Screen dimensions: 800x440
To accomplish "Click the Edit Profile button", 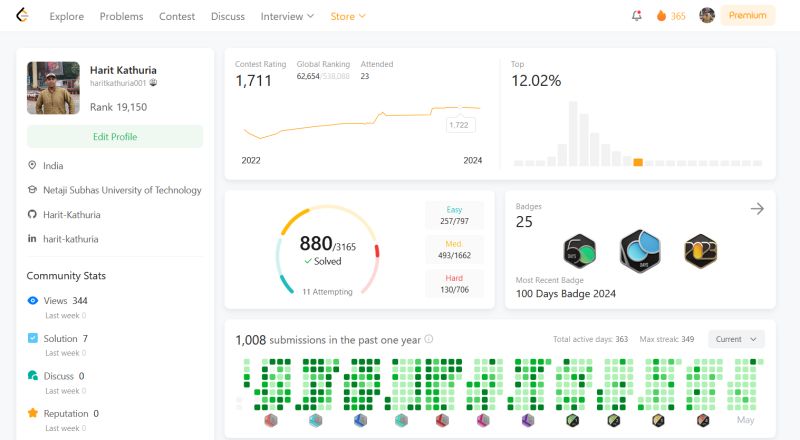I will 115,136.
